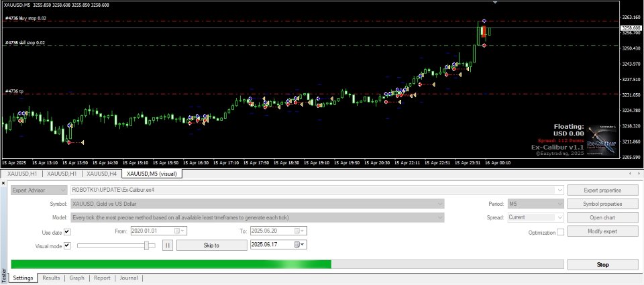
Task: Open the Spread dropdown set to Current
Action: (535, 217)
